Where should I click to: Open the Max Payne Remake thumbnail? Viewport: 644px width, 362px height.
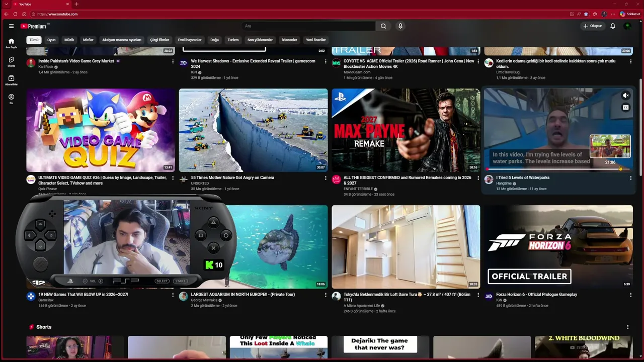click(x=406, y=130)
